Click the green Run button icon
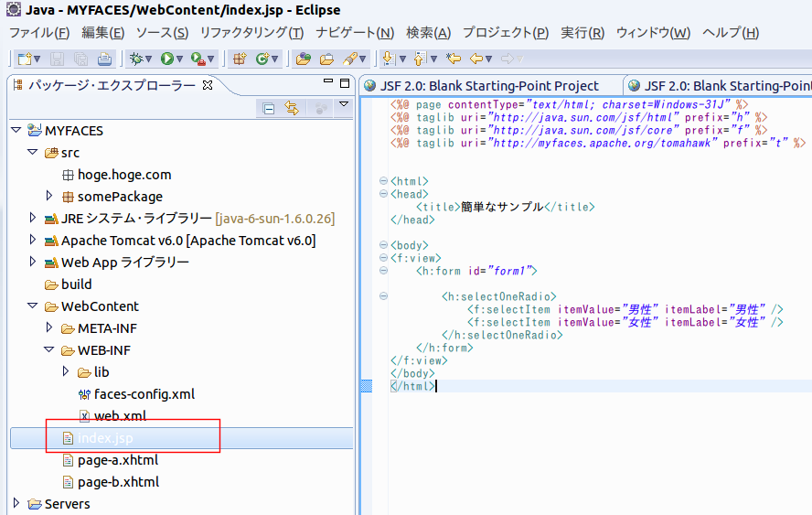The height and width of the screenshot is (515, 812). point(166,59)
